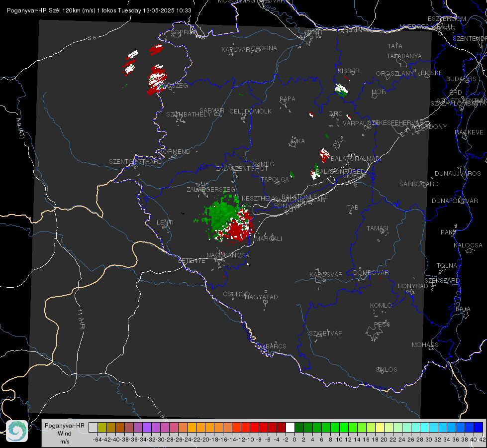The height and width of the screenshot is (448, 487).
Task: Select the darkest blue swatch at legend end
Action: coord(479,427)
